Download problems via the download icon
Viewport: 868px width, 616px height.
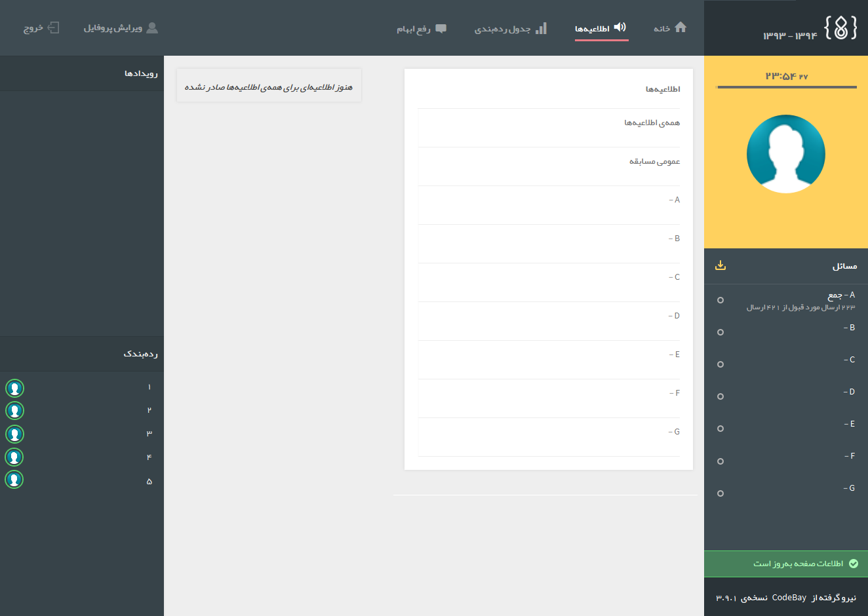[x=720, y=265]
